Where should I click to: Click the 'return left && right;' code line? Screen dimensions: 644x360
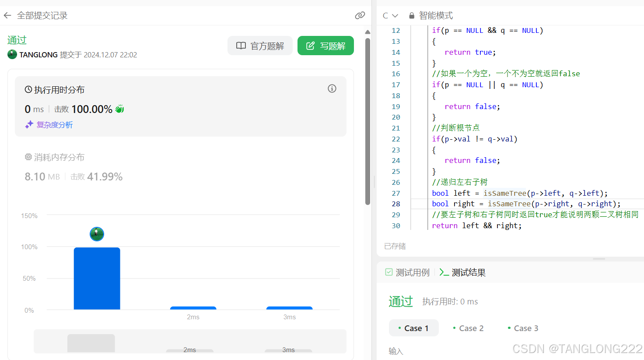477,226
